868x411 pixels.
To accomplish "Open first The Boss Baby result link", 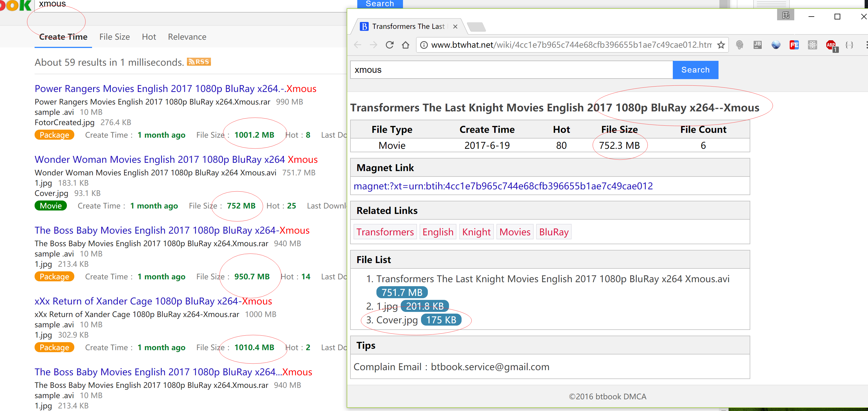I will click(172, 230).
